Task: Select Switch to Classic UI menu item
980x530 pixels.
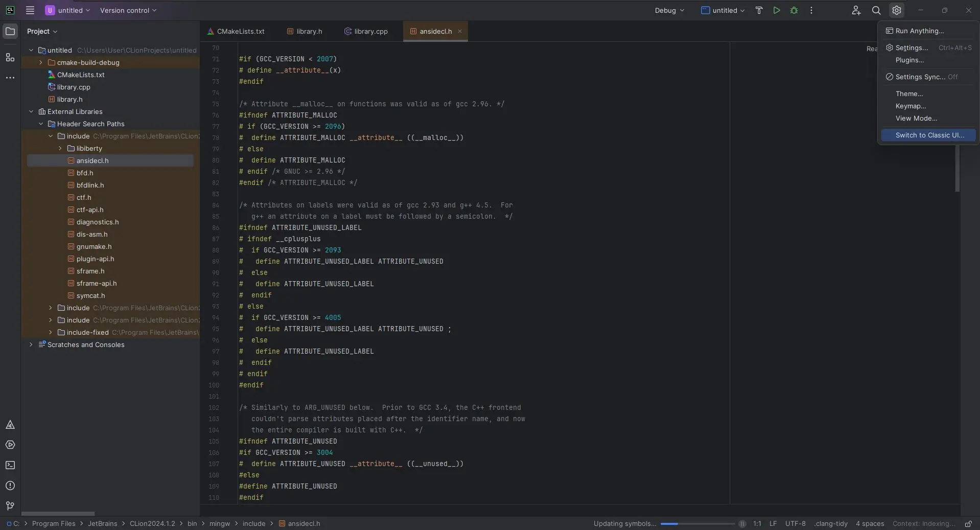Action: pyautogui.click(x=929, y=135)
